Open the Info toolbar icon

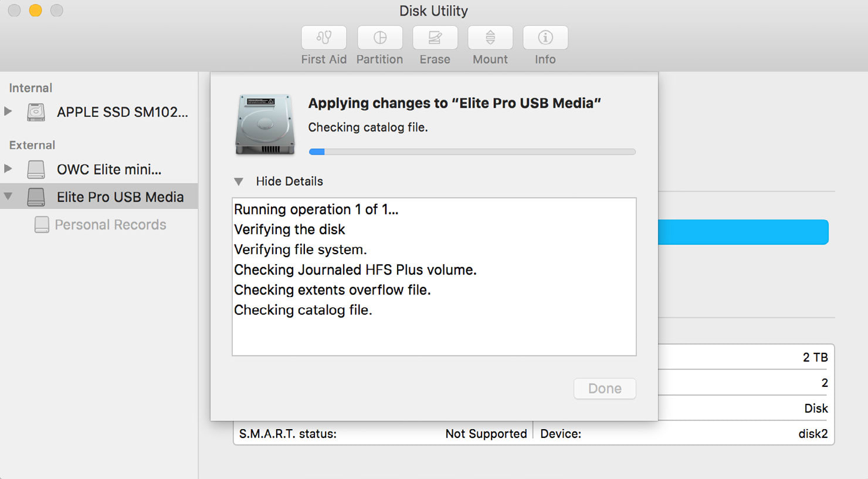tap(545, 38)
